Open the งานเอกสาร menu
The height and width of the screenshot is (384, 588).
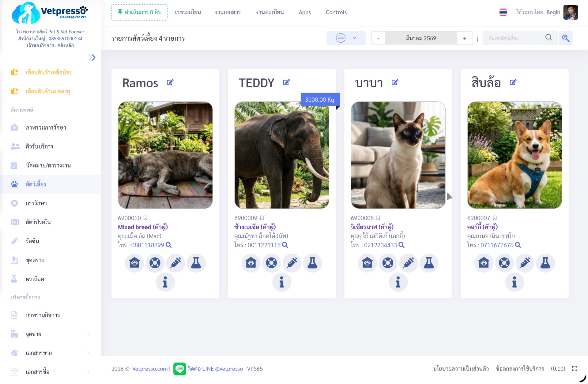pos(228,12)
